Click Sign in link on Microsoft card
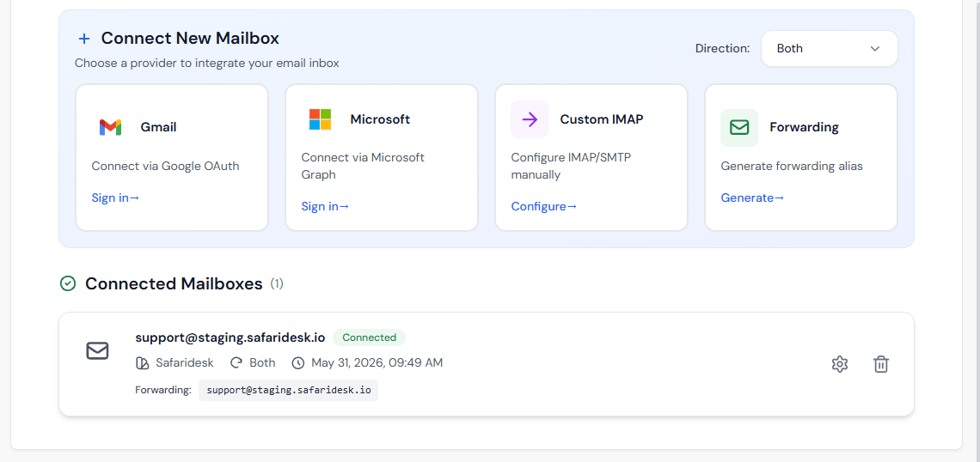980x462 pixels. tap(325, 207)
